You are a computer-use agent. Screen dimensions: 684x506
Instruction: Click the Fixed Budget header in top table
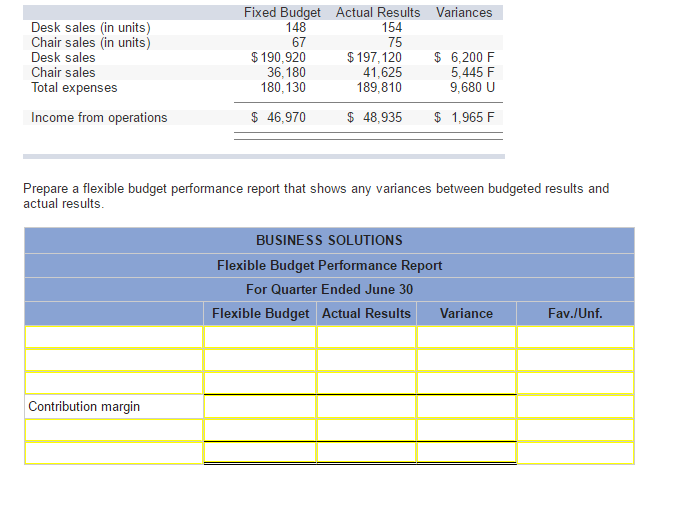click(x=282, y=13)
